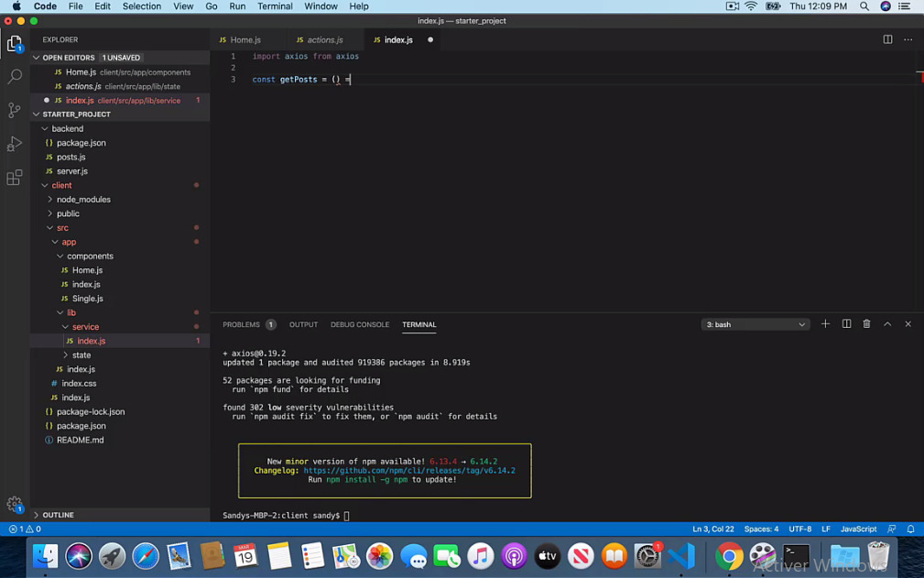Open the Run and Debug view
Screen dimensions: 924x578
[x=14, y=143]
